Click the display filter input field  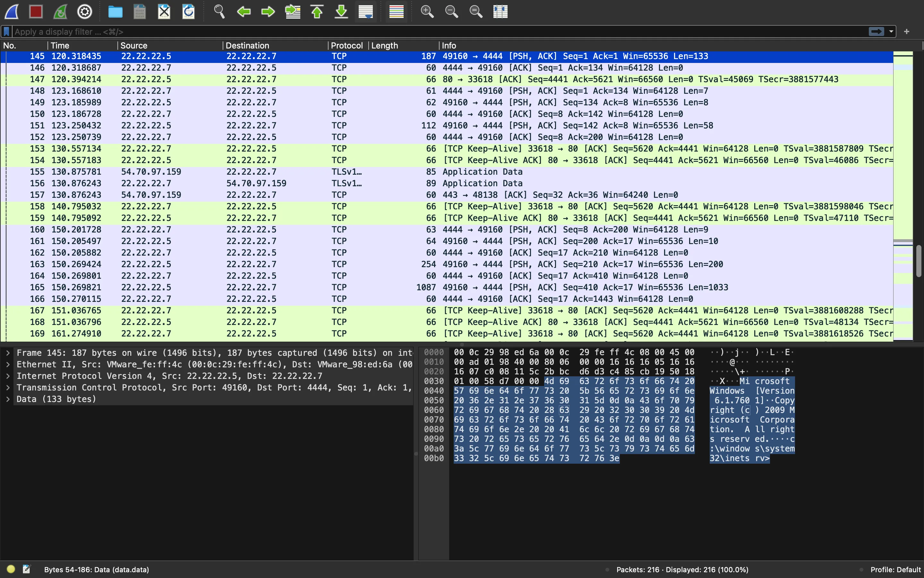click(439, 31)
